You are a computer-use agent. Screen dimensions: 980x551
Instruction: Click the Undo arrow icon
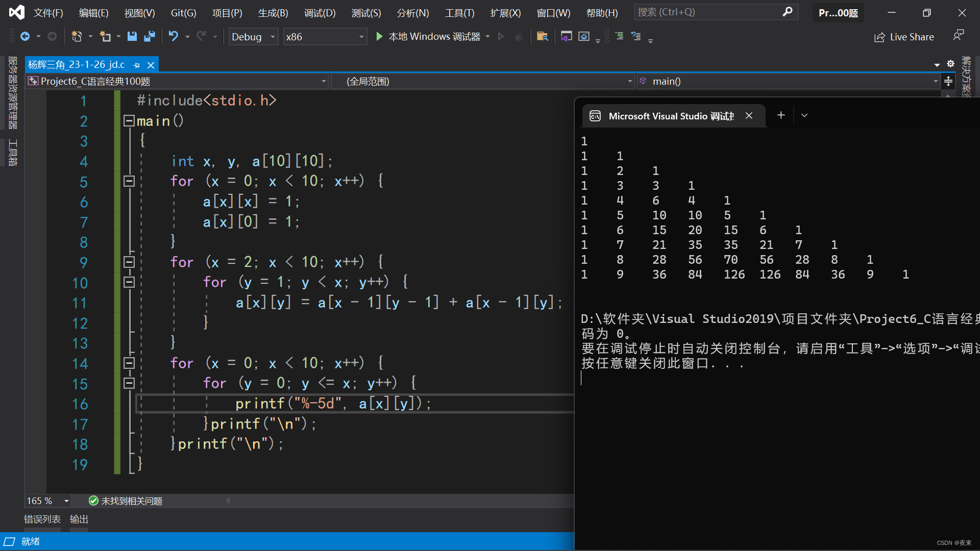coord(174,36)
